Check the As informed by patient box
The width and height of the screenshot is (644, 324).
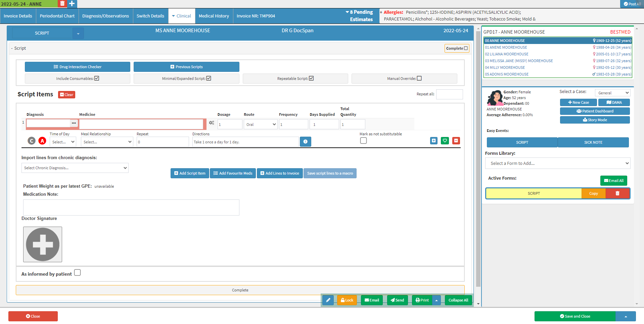[78, 273]
